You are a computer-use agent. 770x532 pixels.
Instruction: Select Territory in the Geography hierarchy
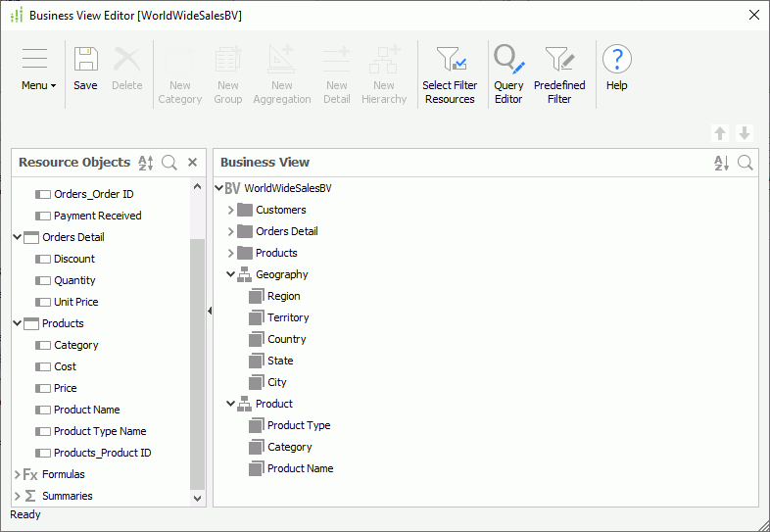pyautogui.click(x=287, y=317)
